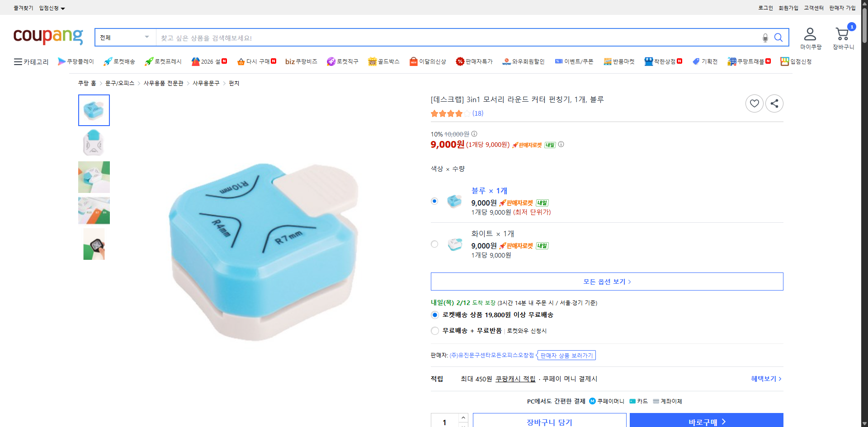This screenshot has width=868, height=427.
Task: Open the 전체 search category dropdown
Action: point(124,37)
